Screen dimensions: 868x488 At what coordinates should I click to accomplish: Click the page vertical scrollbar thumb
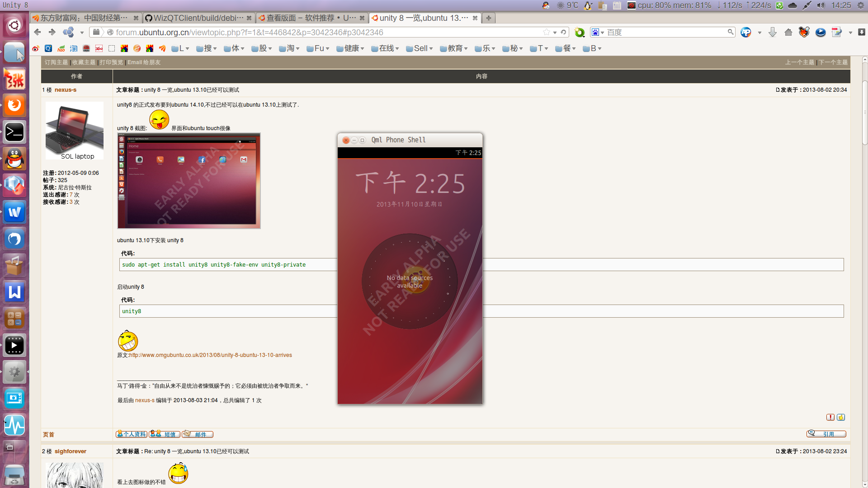click(865, 113)
